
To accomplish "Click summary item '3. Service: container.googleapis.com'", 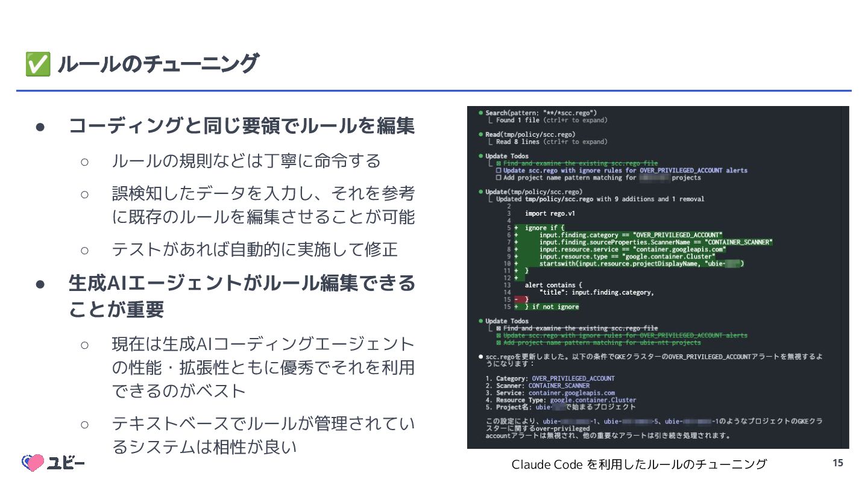I will pyautogui.click(x=550, y=393).
